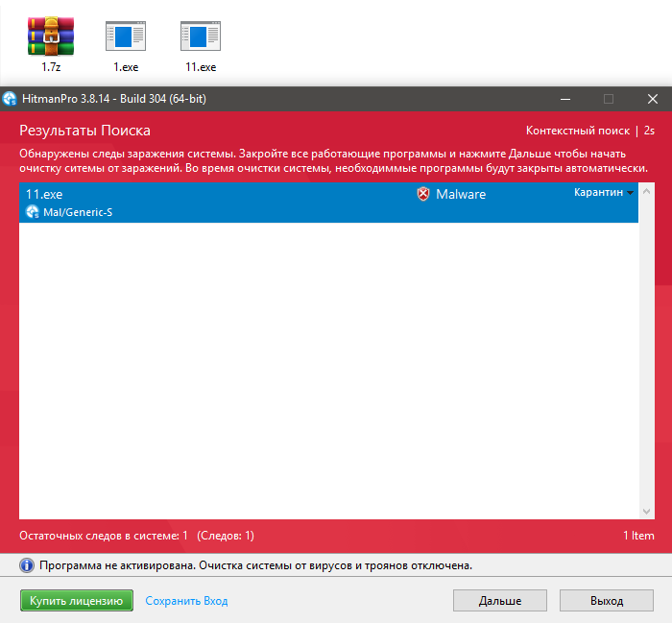This screenshot has height=623, width=672.
Task: Click the results list scroll up arrow
Action: point(647,191)
